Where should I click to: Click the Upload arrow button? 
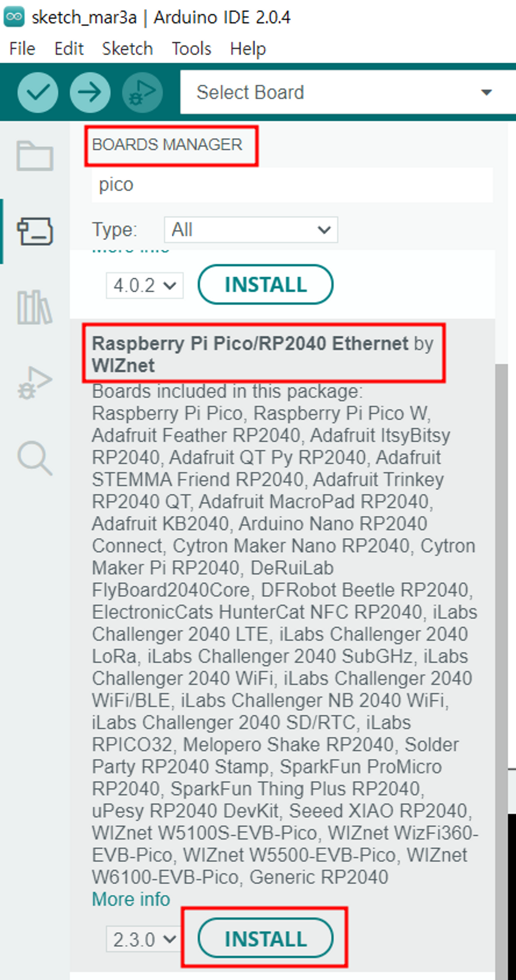90,92
